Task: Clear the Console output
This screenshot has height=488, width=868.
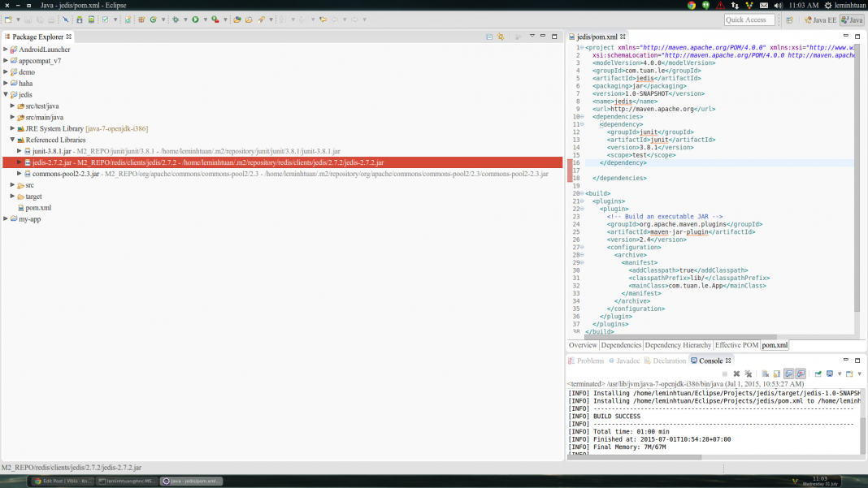Action: click(765, 374)
